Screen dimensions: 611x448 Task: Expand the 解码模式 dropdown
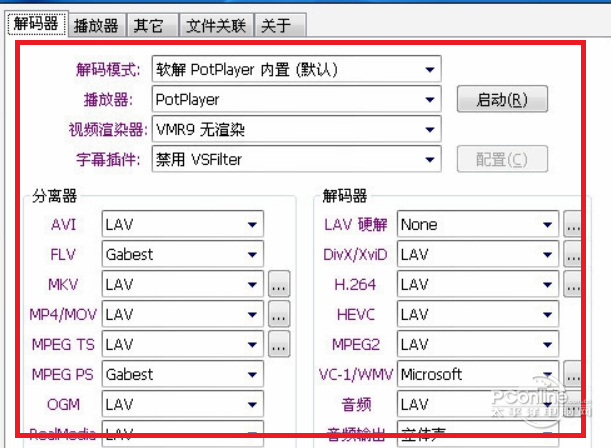(297, 69)
